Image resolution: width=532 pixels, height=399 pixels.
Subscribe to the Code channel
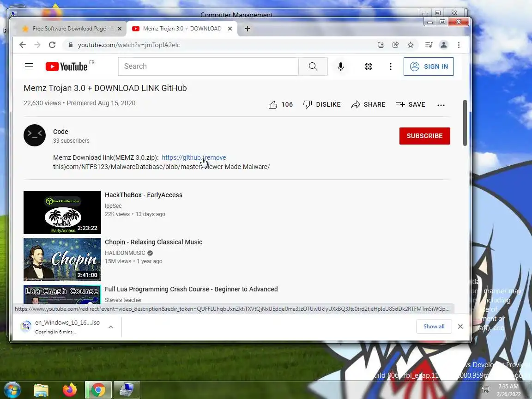pos(424,136)
